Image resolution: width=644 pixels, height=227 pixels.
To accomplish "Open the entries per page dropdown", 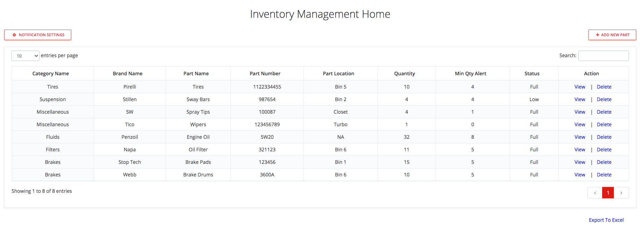I will (x=25, y=56).
